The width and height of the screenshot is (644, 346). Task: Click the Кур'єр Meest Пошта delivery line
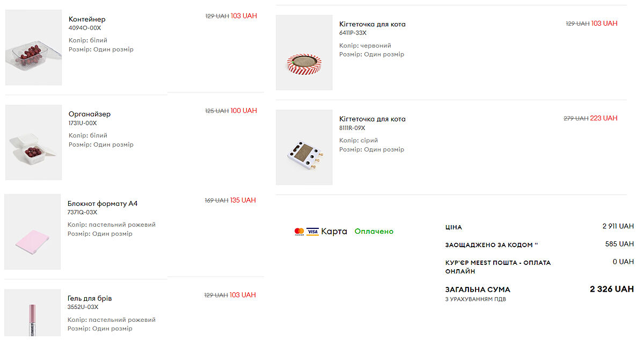(497, 266)
